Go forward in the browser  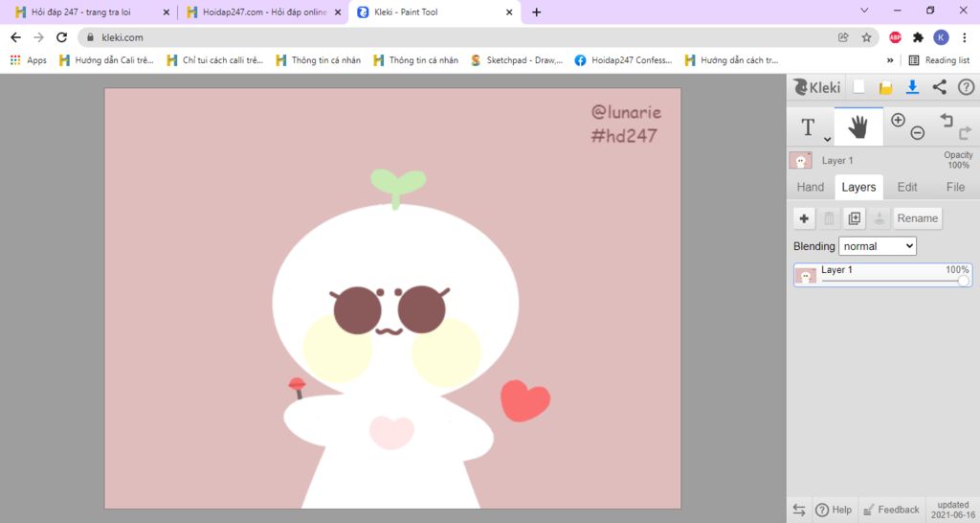(38, 37)
